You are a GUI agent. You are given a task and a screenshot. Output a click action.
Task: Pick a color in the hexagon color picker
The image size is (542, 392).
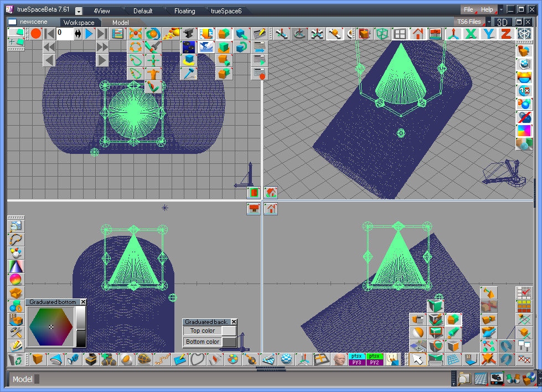51,327
